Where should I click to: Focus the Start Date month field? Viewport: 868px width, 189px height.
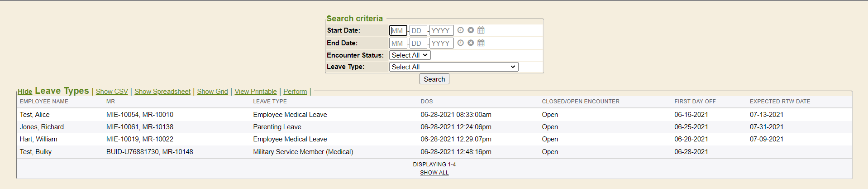pos(398,30)
